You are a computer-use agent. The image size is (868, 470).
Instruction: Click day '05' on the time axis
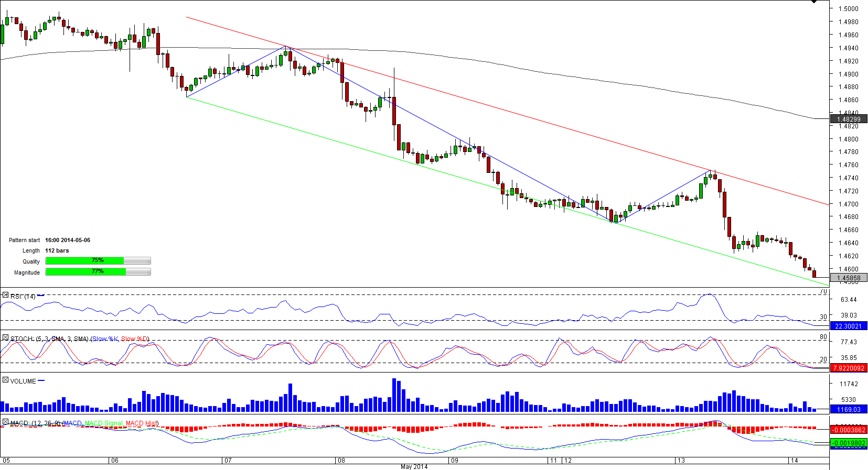click(6, 461)
